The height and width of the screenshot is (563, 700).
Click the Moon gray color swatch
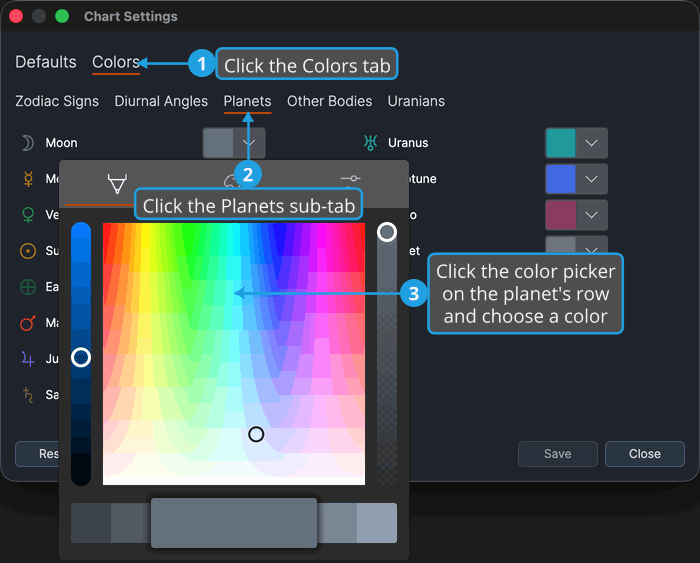coord(218,143)
